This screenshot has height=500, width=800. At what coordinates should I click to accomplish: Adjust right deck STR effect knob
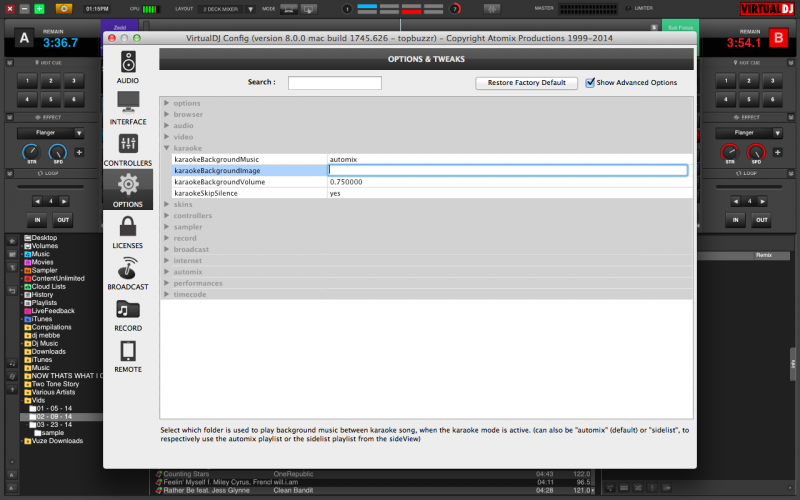[730, 152]
